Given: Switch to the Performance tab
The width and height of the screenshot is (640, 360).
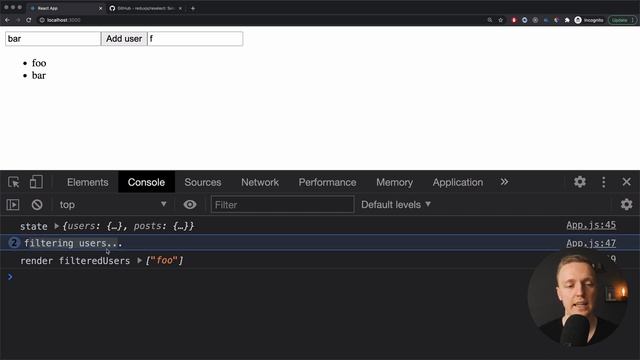Looking at the screenshot, I should pos(327,182).
